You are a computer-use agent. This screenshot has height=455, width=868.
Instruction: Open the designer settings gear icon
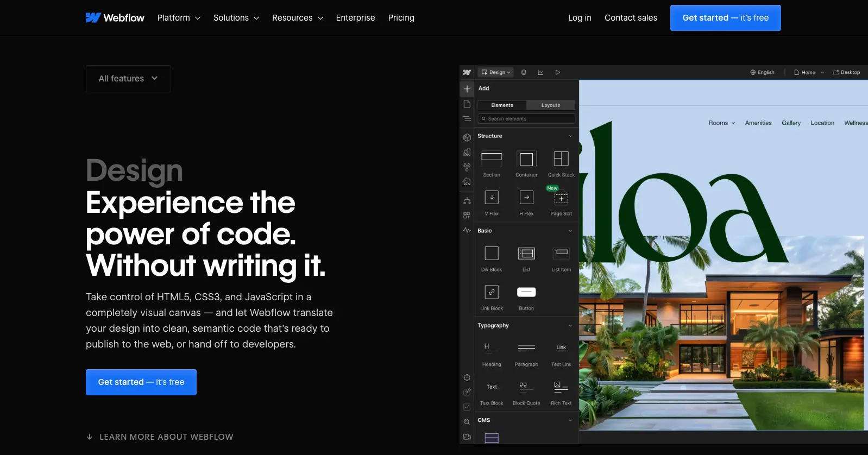pos(467,377)
